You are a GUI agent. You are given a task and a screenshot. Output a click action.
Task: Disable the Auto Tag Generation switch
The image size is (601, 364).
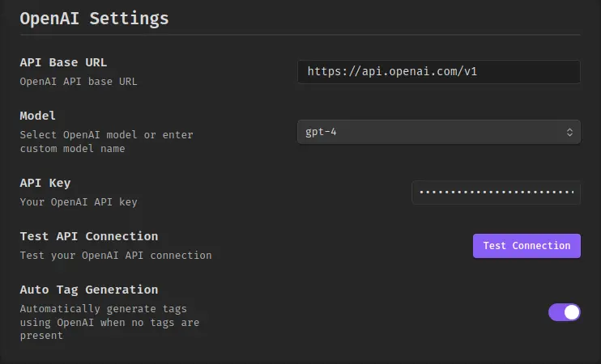565,312
